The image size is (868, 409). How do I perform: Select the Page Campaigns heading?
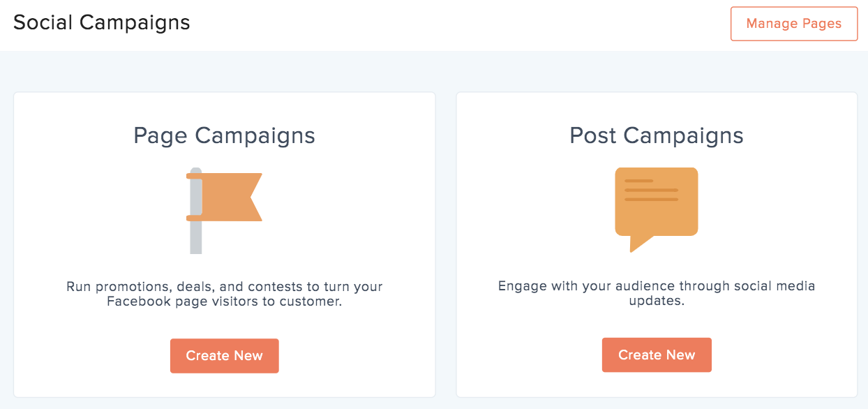click(224, 135)
